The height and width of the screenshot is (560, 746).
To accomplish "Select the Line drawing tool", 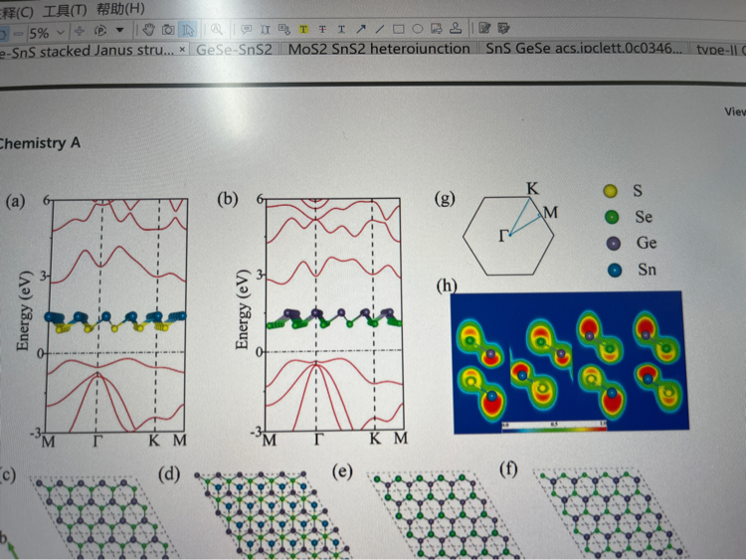I will 380,29.
